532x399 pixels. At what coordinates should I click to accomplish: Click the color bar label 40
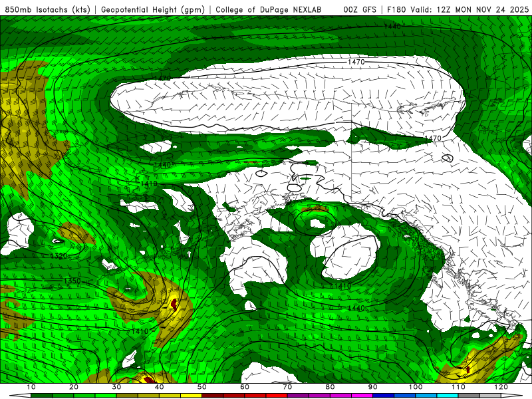click(x=159, y=387)
